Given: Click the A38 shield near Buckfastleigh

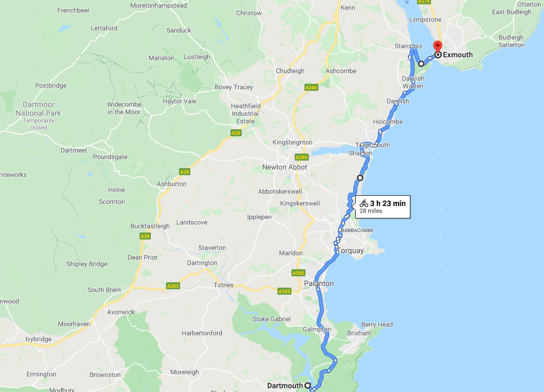Looking at the screenshot, I should click(145, 236).
